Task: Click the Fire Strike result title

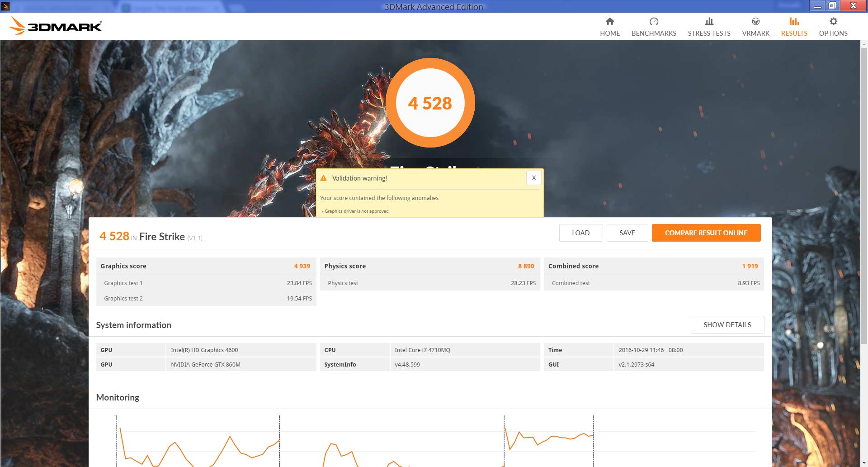Action: [x=162, y=237]
